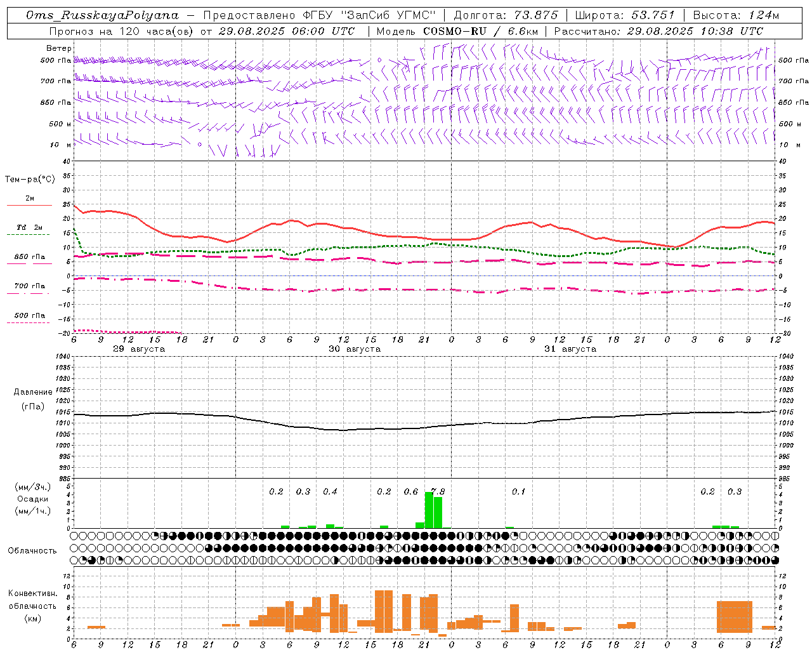Click the text Предоставлено ФГБУ "ЗапСиб УГМС"
Viewport: 812px width, 650px height.
coord(320,15)
